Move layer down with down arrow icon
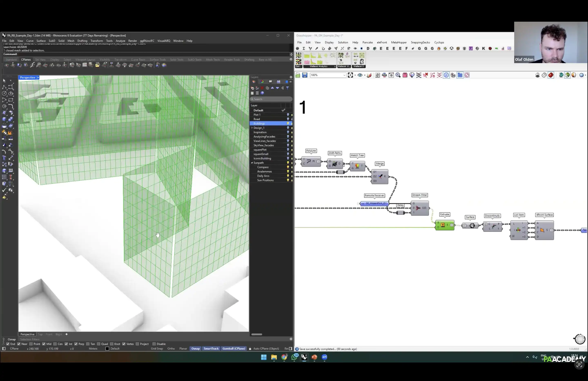Image resolution: width=588 pixels, height=381 pixels. [x=277, y=88]
